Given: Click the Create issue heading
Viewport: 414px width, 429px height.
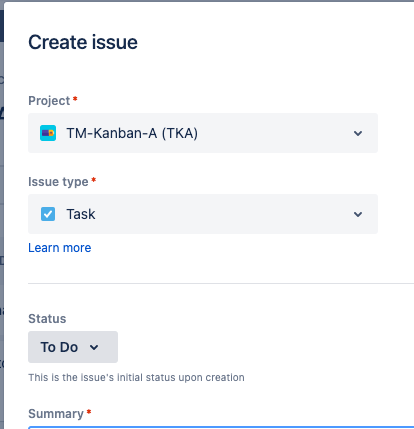Looking at the screenshot, I should (x=83, y=42).
